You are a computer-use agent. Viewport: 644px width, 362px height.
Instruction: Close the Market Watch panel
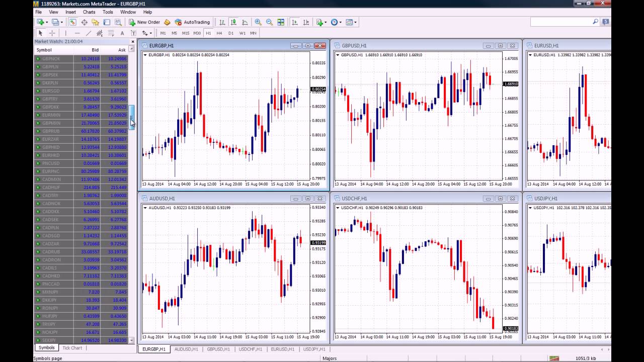[133, 42]
